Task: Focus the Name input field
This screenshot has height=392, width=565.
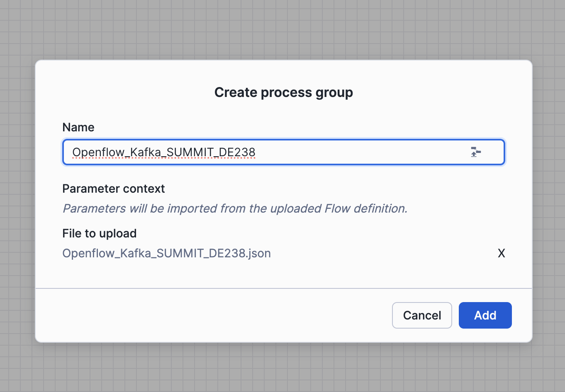Action: (x=284, y=152)
